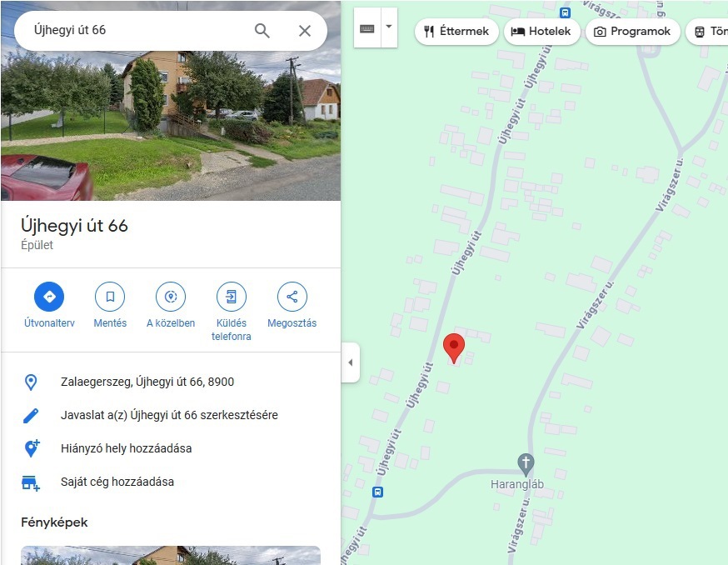The width and height of the screenshot is (728, 565).
Task: Click the keyboard input tool icon
Action: 367,28
